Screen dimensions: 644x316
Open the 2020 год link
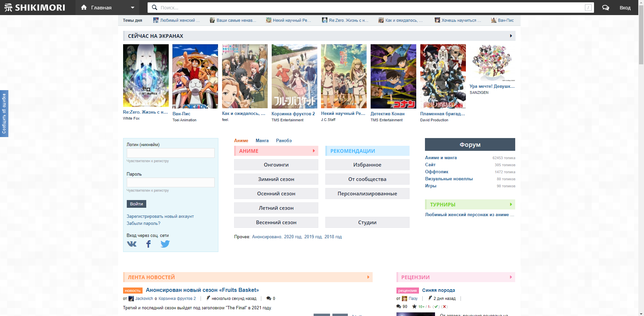coord(293,237)
